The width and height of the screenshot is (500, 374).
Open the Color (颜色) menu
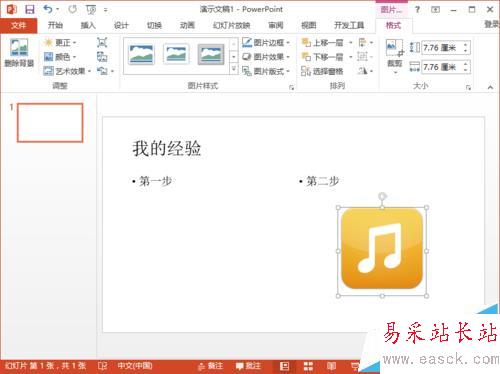pyautogui.click(x=60, y=57)
